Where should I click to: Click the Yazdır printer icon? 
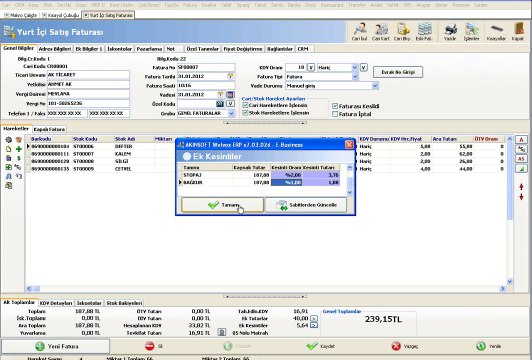tap(450, 31)
